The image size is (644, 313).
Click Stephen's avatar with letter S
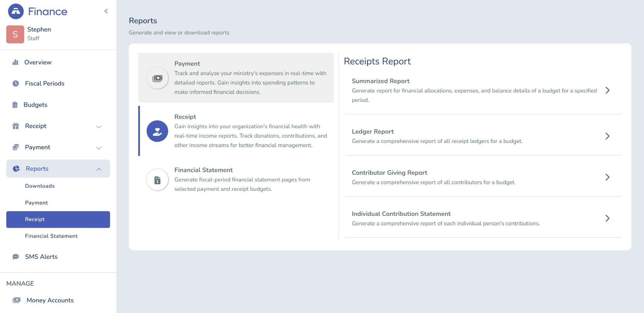click(x=15, y=34)
